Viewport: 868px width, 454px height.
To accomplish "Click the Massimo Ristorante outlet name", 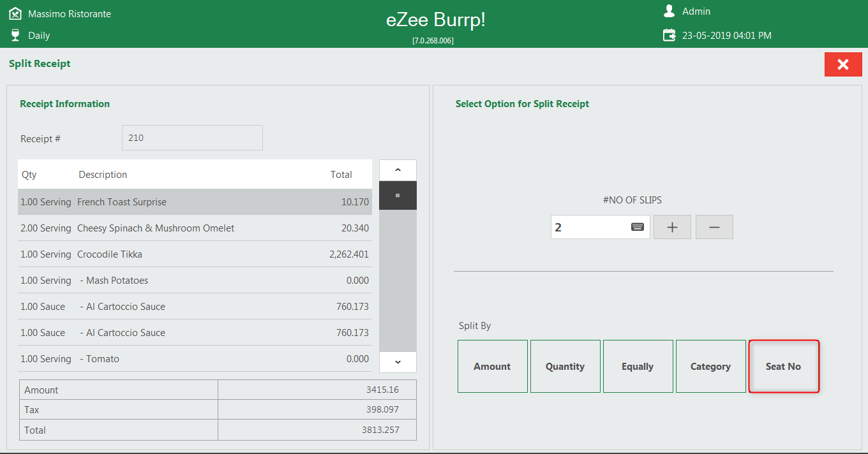I will pos(70,13).
